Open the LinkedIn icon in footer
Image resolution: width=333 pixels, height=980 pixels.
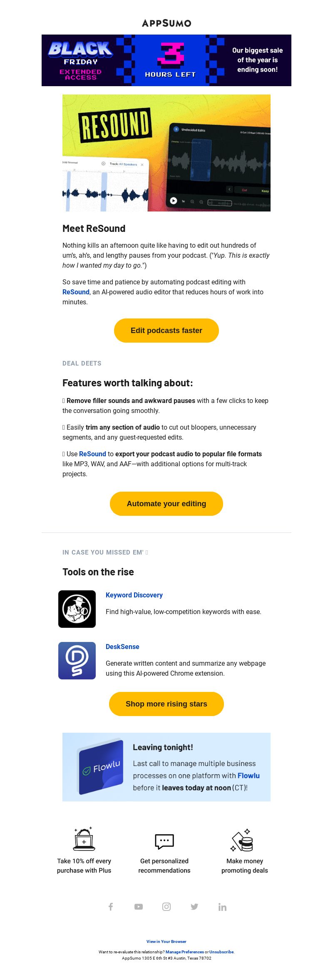[x=222, y=907]
